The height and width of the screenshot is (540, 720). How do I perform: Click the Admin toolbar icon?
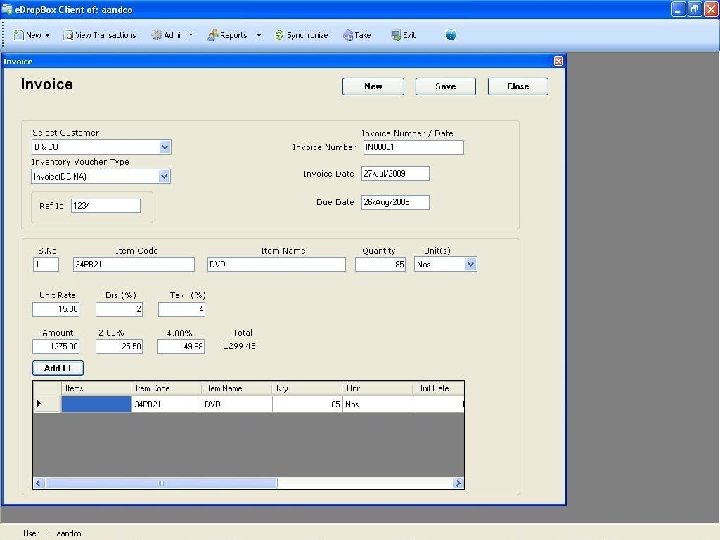[x=157, y=35]
